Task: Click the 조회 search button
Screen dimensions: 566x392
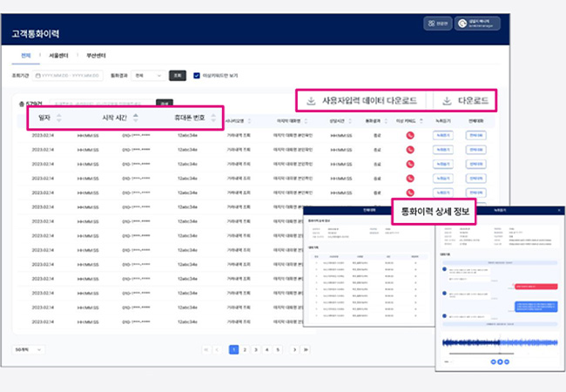Action: pyautogui.click(x=177, y=76)
